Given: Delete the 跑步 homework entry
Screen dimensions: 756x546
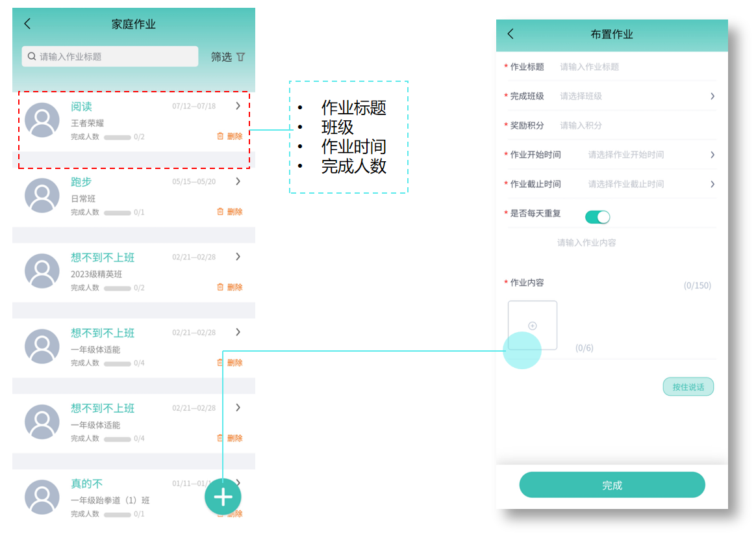Looking at the screenshot, I should tap(229, 212).
